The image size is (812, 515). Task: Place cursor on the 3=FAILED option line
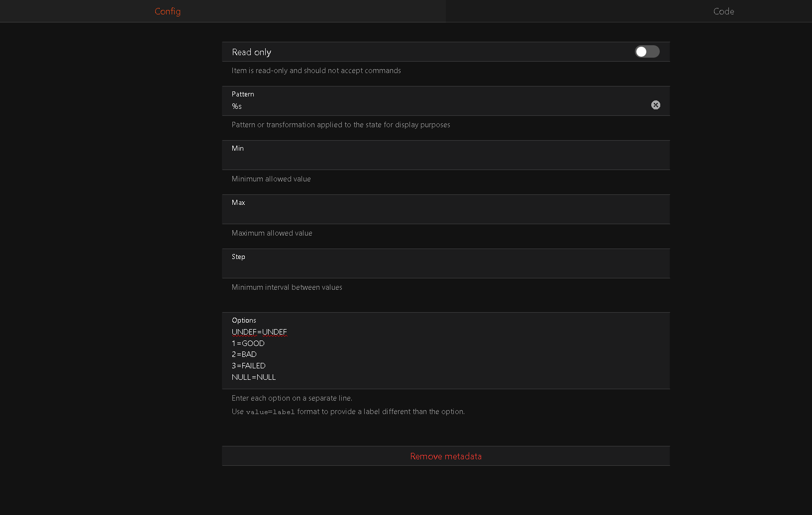(x=249, y=366)
